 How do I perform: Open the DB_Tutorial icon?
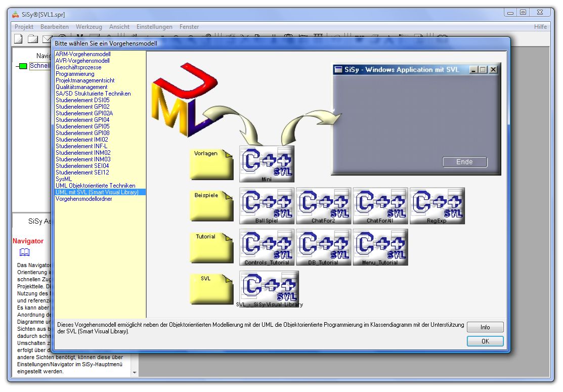(x=323, y=247)
